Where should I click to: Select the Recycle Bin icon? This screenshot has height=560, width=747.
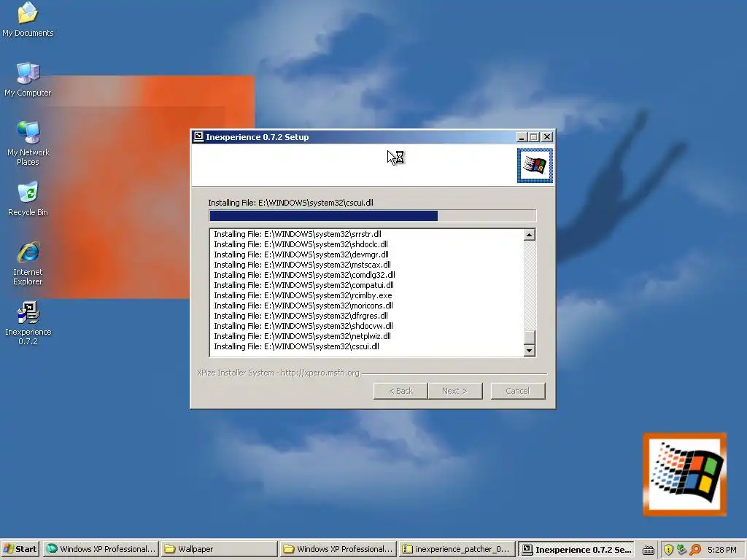coord(28,198)
